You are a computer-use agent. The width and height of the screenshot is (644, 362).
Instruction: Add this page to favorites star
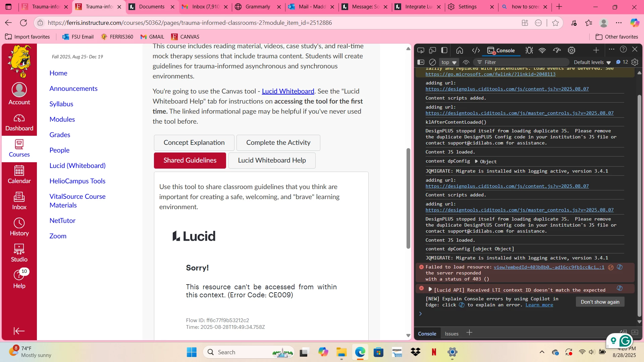pyautogui.click(x=555, y=23)
